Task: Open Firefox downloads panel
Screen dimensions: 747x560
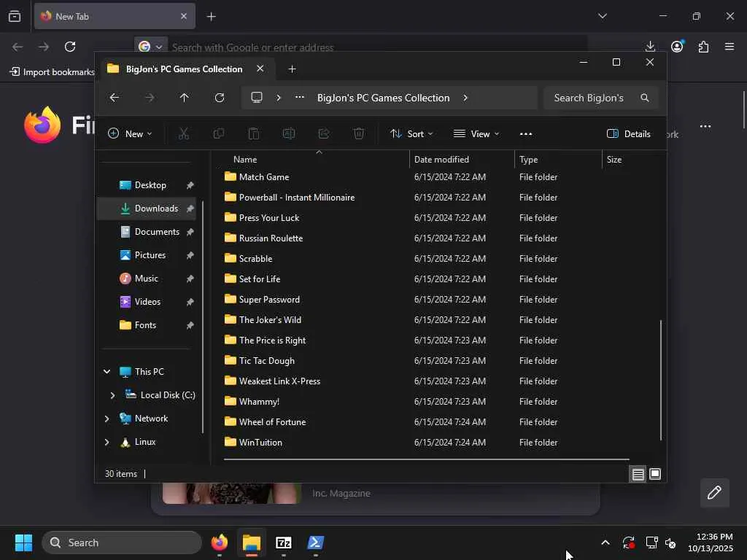Action: (650, 46)
